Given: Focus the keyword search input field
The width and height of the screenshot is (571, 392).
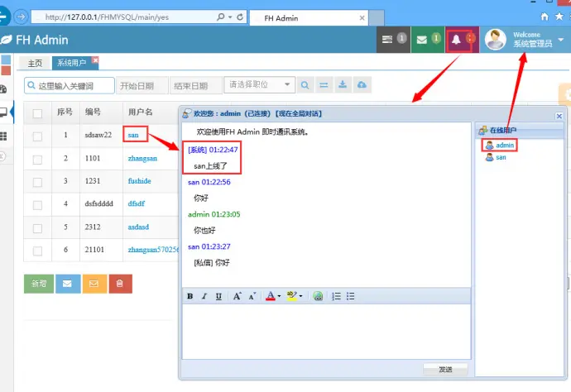Looking at the screenshot, I should click(70, 86).
